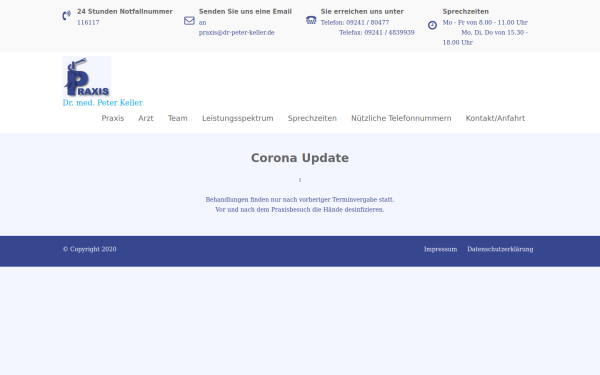Open the Arzt menu item

tap(146, 118)
